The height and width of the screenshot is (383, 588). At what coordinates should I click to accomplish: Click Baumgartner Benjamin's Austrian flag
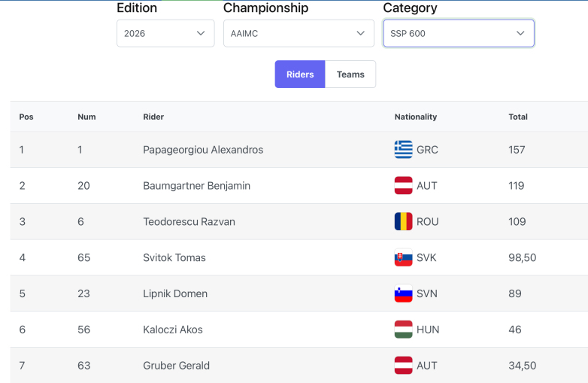(x=403, y=185)
